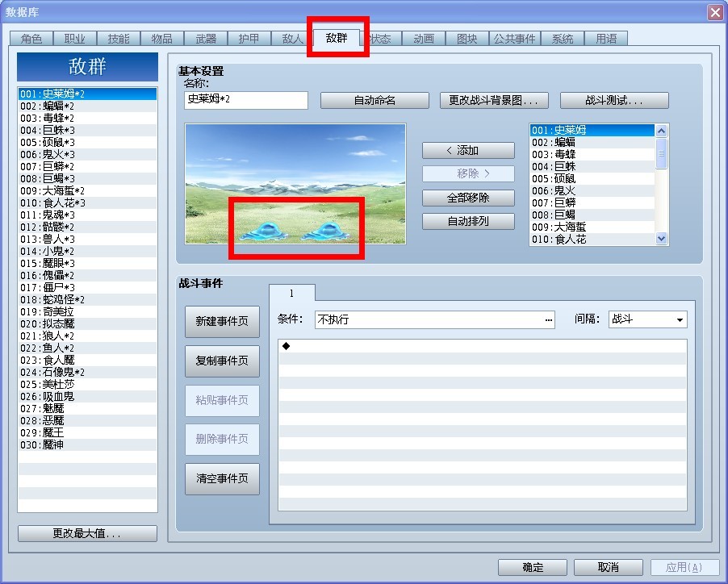Select enemy 010:食人花 in enemy list

(x=592, y=239)
